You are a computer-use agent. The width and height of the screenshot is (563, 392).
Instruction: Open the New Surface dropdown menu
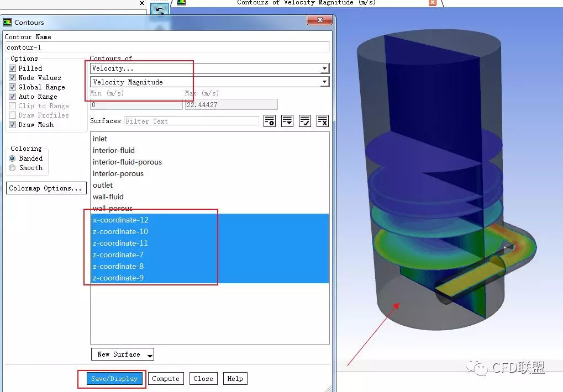click(x=122, y=354)
